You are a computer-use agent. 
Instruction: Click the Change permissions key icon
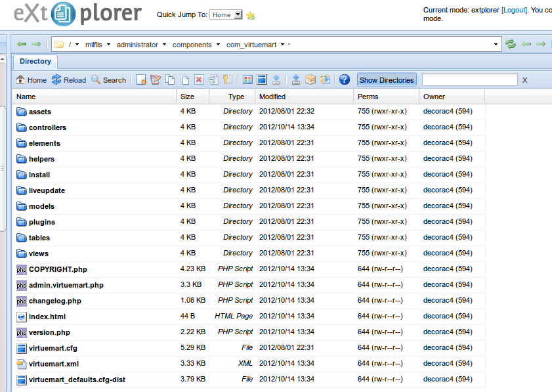228,80
